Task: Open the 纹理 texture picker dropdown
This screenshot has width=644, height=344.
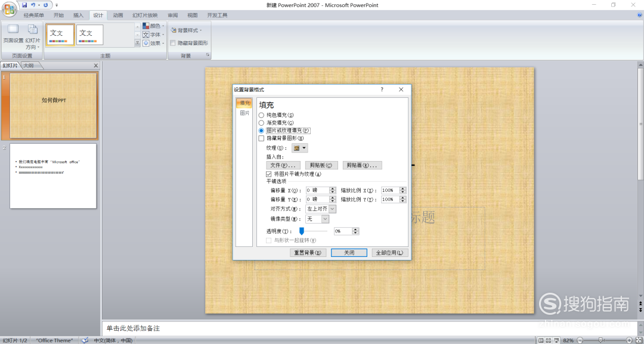Action: [x=300, y=148]
